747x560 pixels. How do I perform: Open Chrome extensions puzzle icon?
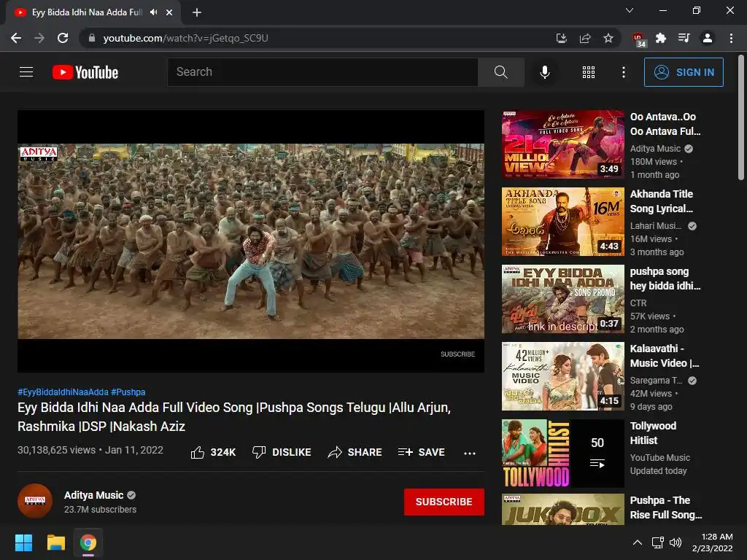(661, 38)
